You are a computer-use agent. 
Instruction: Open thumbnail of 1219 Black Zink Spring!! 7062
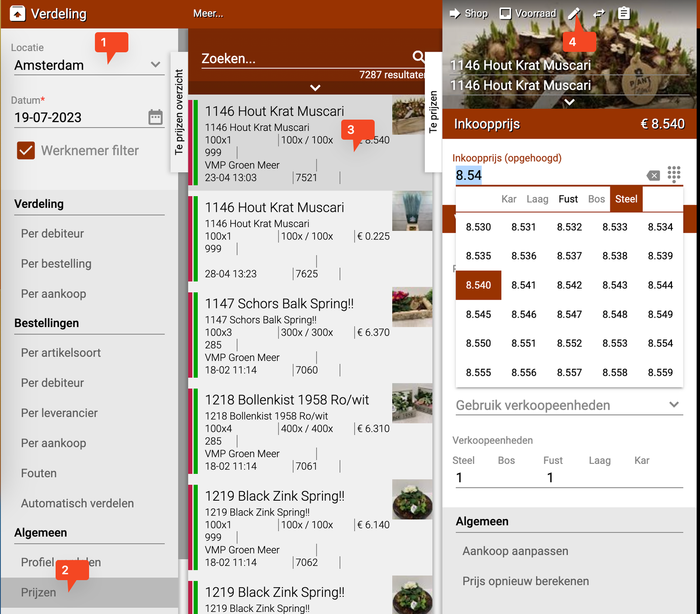(x=412, y=499)
